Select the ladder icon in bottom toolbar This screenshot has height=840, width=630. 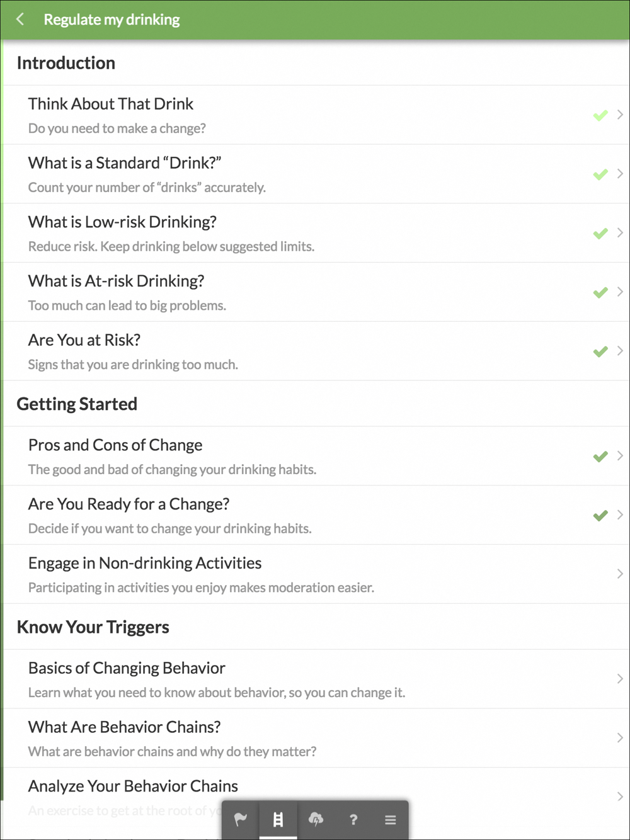click(278, 819)
